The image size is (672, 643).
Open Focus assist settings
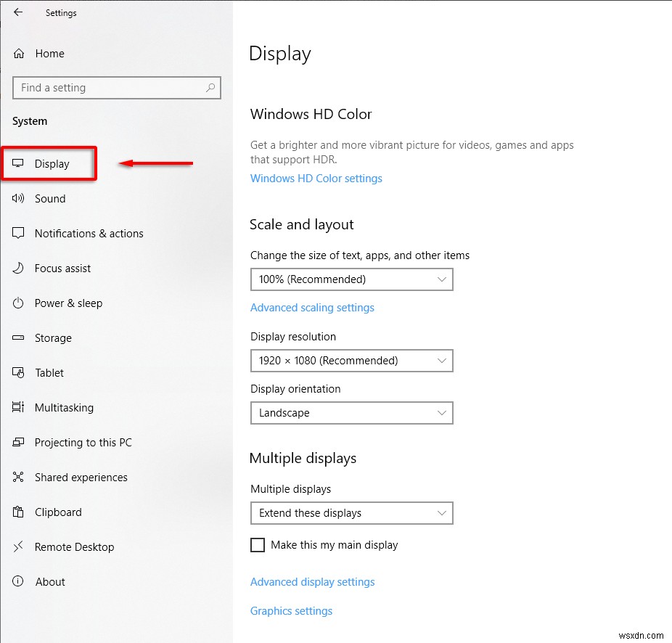[x=62, y=269]
